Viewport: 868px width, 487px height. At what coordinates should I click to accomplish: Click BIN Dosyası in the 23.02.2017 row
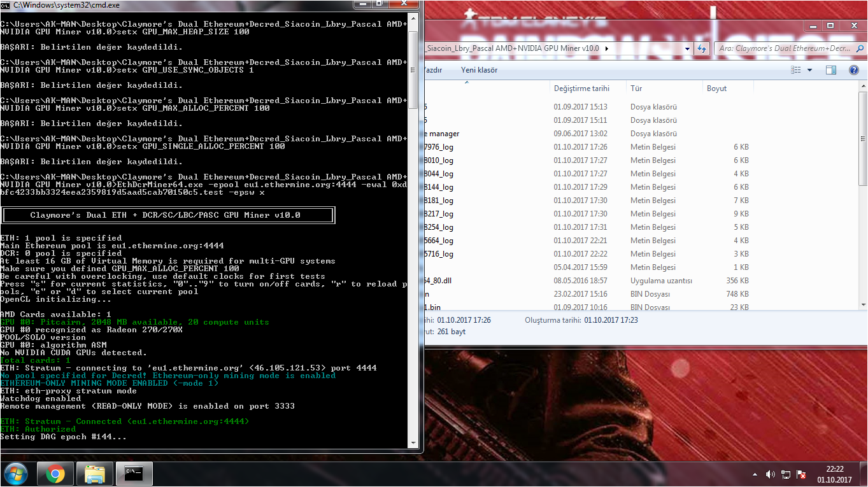650,294
